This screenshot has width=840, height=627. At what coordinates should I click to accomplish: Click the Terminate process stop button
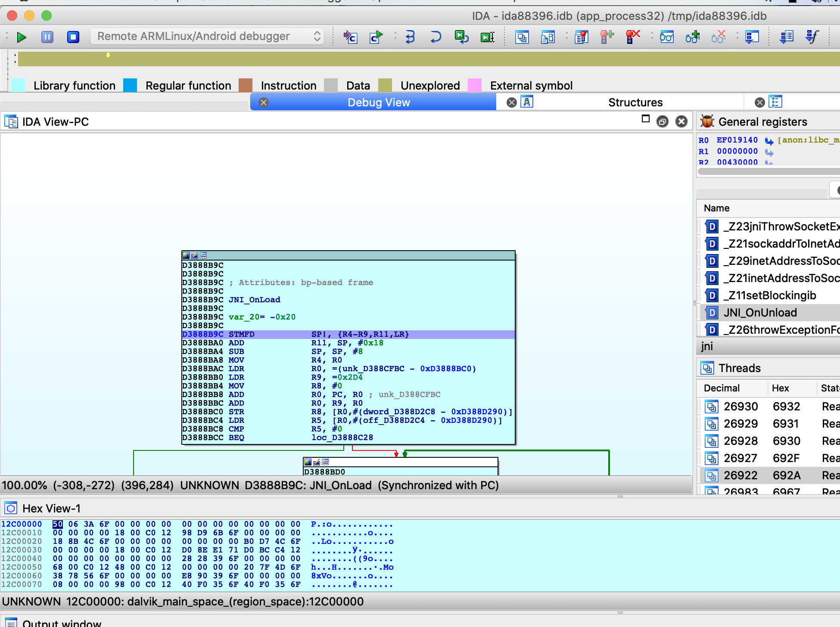click(x=73, y=37)
